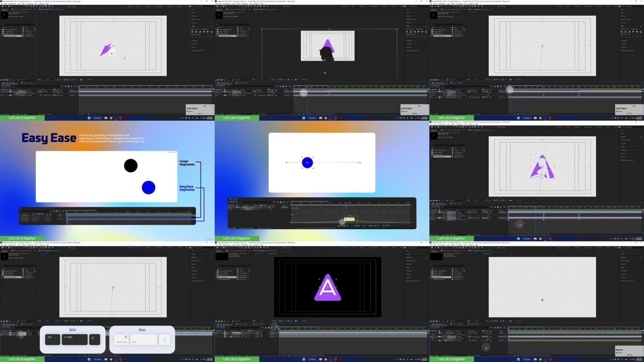
Task: Open Chrome from taskbar below black-background A logo
Action: tap(325, 359)
